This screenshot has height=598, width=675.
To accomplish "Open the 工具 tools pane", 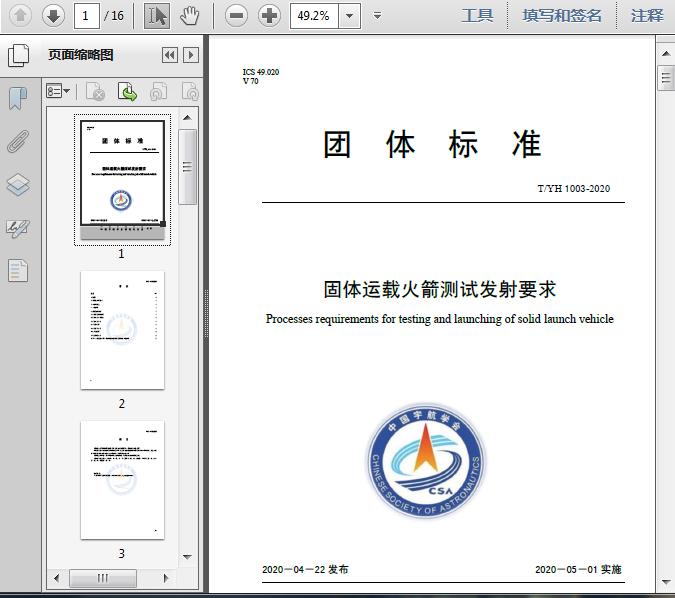I will [477, 16].
